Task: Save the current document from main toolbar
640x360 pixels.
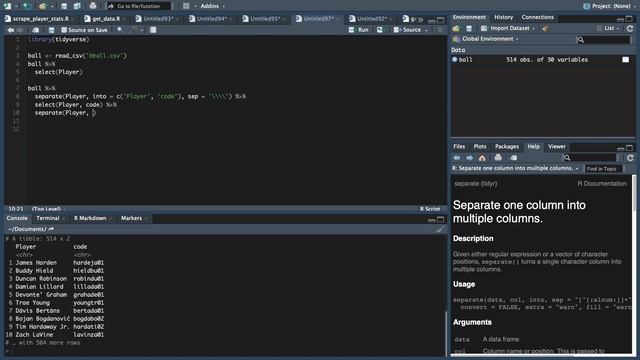Action: pos(64,6)
